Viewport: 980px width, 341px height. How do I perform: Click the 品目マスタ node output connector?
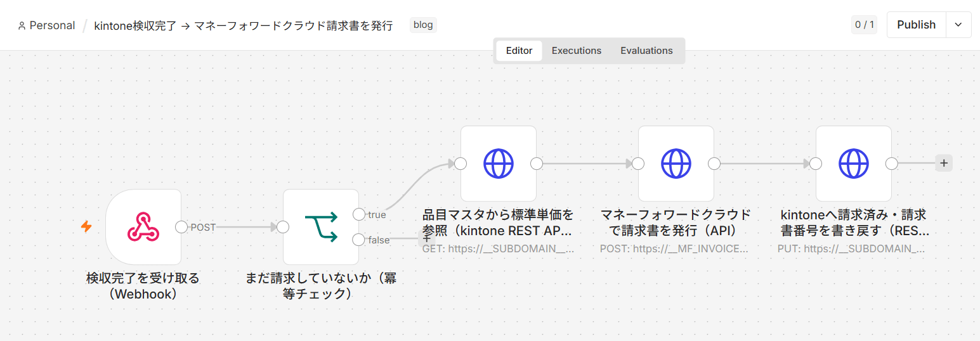(537, 164)
